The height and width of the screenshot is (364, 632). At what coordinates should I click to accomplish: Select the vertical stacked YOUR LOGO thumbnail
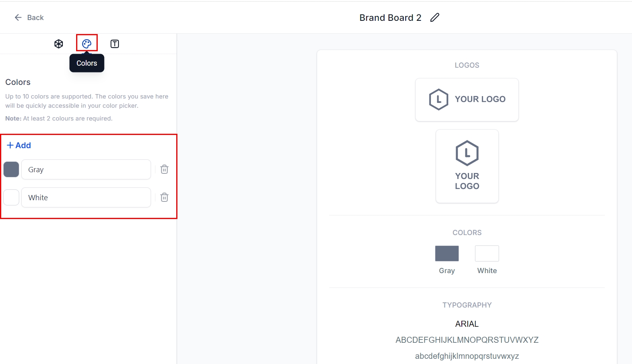pos(467,166)
